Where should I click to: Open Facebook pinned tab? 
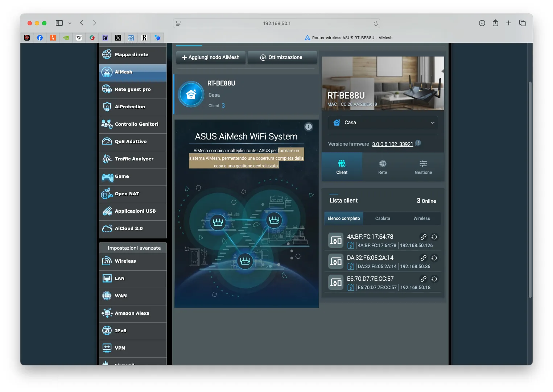coord(40,38)
